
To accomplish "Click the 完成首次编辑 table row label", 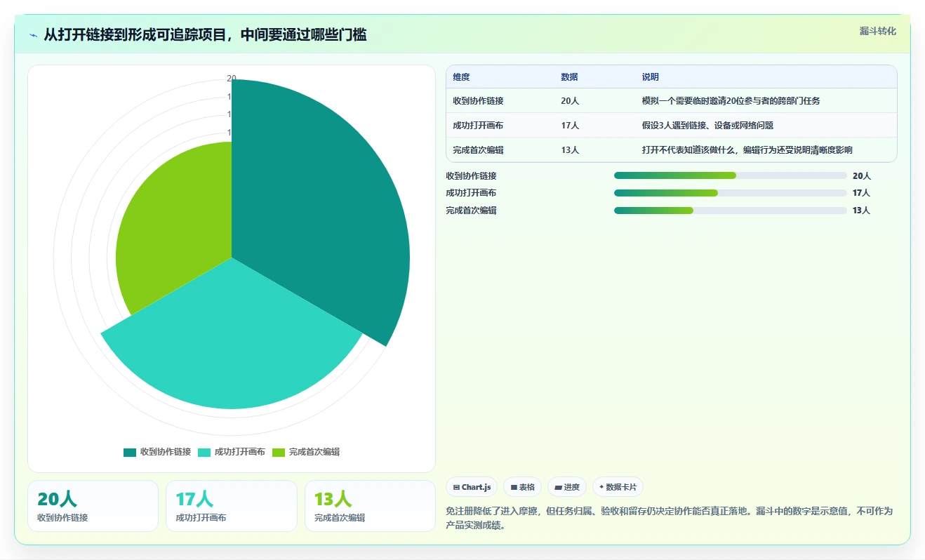I will tap(478, 150).
